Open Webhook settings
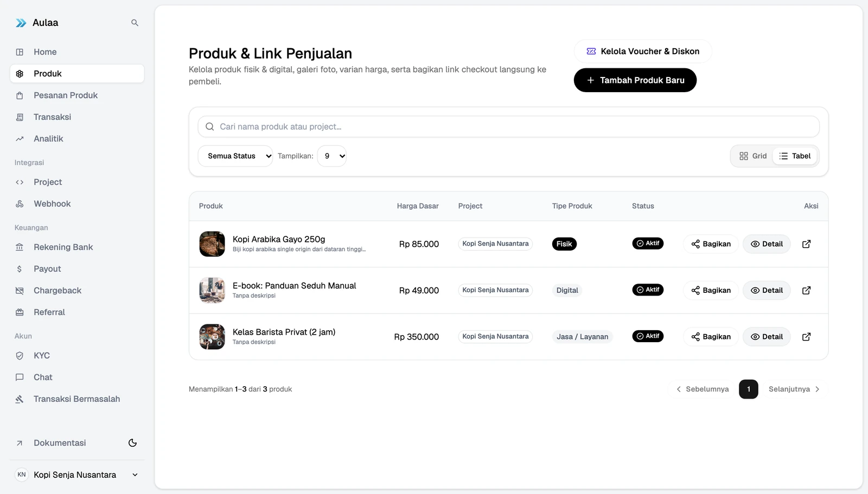 pyautogui.click(x=77, y=204)
